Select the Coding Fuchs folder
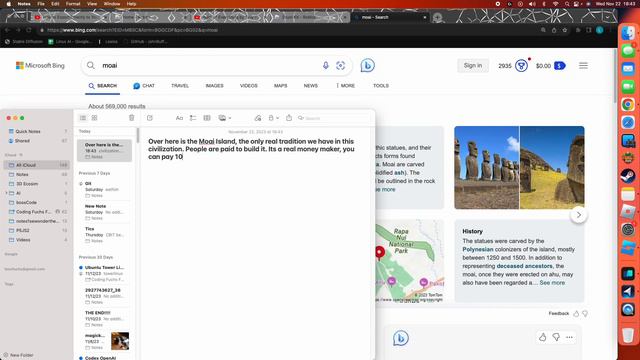This screenshot has width=640, height=360. click(37, 212)
